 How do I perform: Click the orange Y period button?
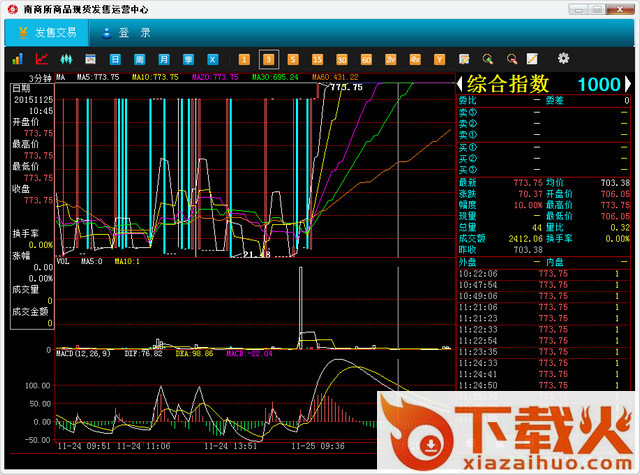point(440,60)
